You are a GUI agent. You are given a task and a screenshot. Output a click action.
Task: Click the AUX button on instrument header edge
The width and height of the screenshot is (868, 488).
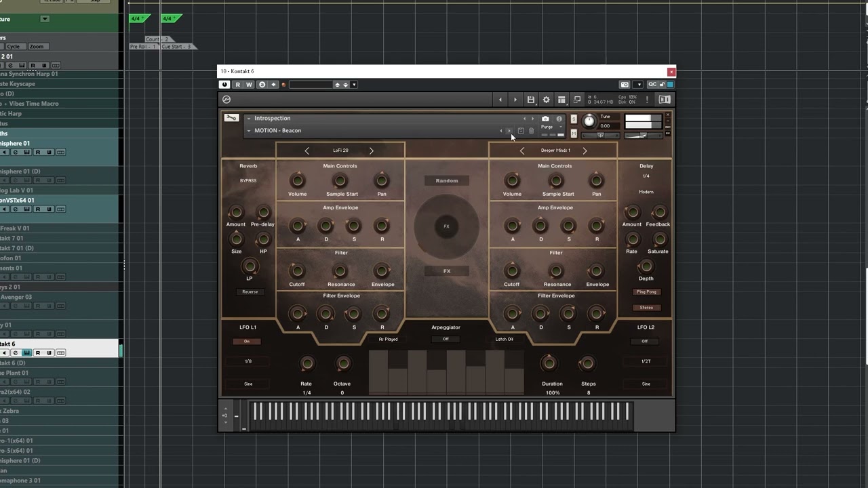(x=668, y=127)
